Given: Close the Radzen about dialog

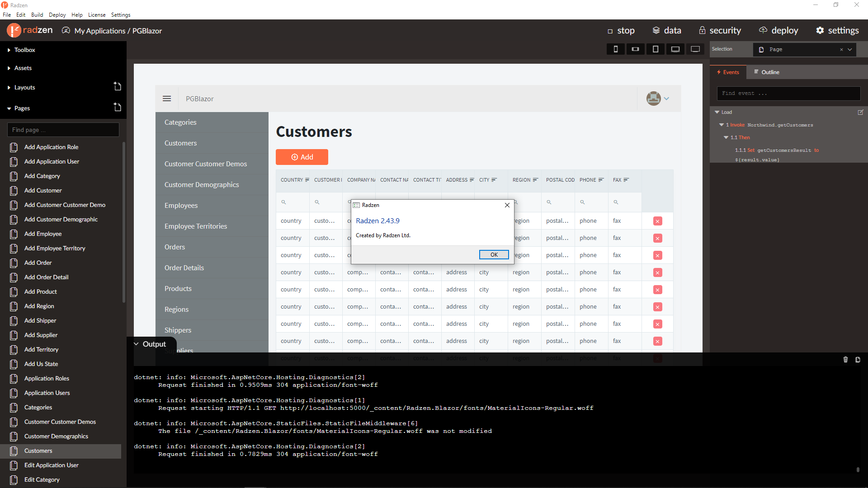Looking at the screenshot, I should coord(507,205).
